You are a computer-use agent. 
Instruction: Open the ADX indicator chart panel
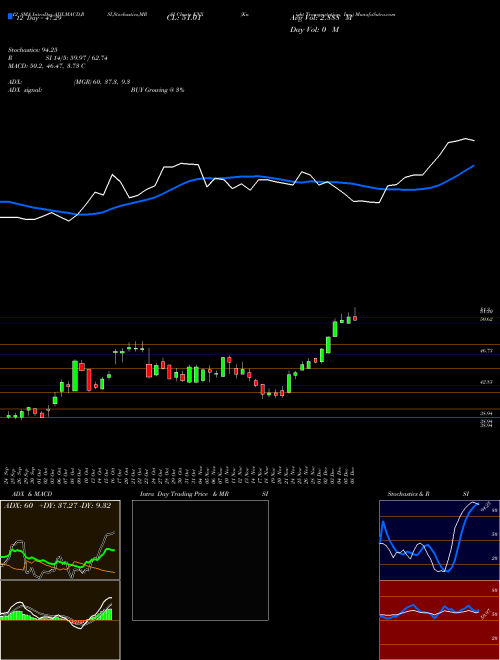tap(60, 540)
